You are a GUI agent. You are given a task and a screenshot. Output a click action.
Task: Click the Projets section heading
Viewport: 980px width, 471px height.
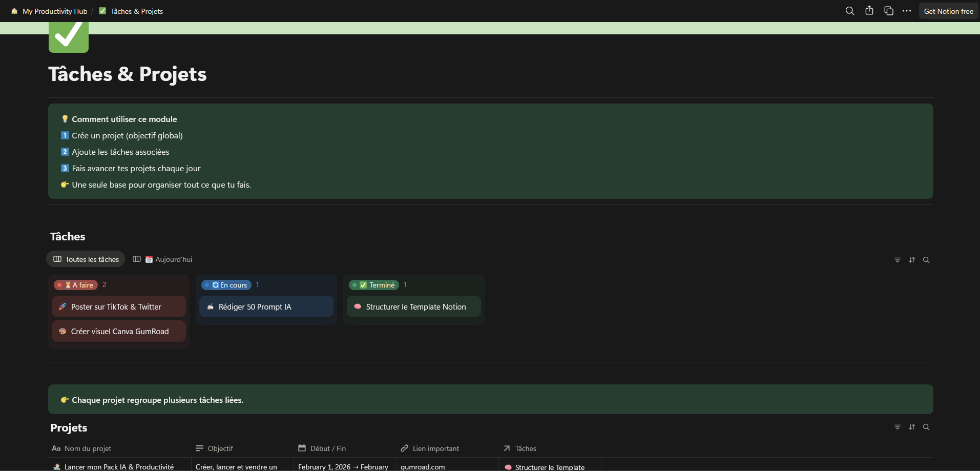click(69, 427)
